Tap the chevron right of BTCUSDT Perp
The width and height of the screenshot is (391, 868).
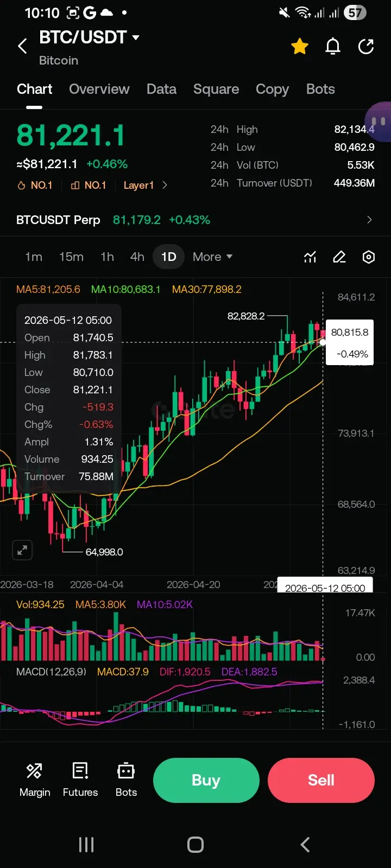click(x=369, y=220)
